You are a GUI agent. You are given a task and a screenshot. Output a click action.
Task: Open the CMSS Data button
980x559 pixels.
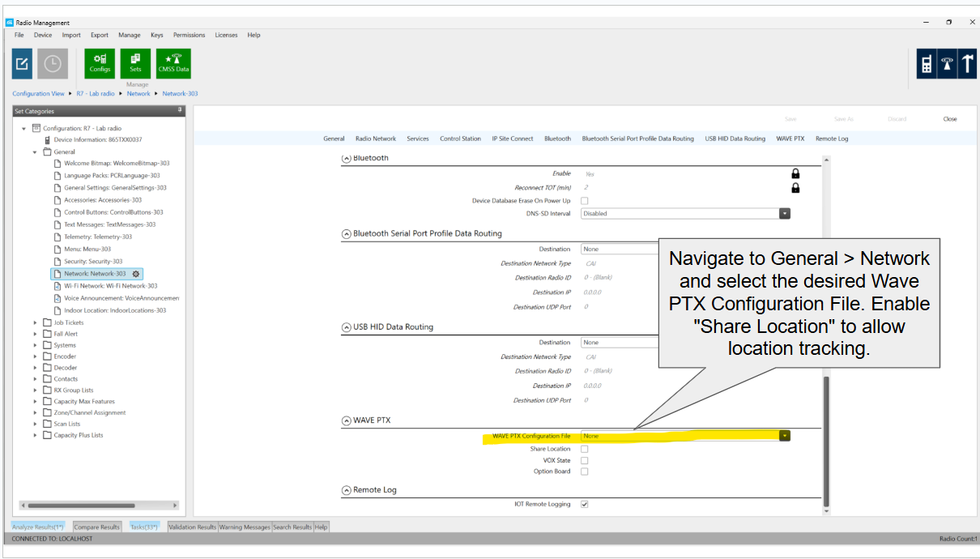tap(173, 63)
